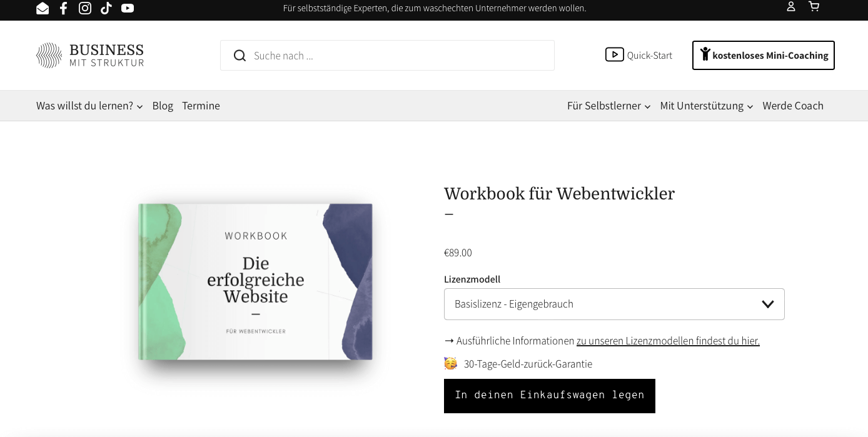Follow the 'zu unseren Lizenzmodellen findest du hier' link

pyautogui.click(x=668, y=341)
